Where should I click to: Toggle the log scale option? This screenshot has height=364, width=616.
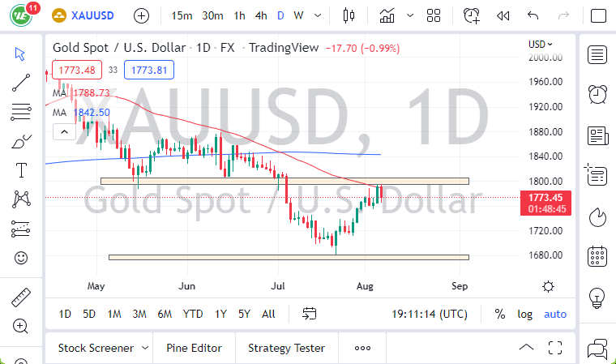525,314
